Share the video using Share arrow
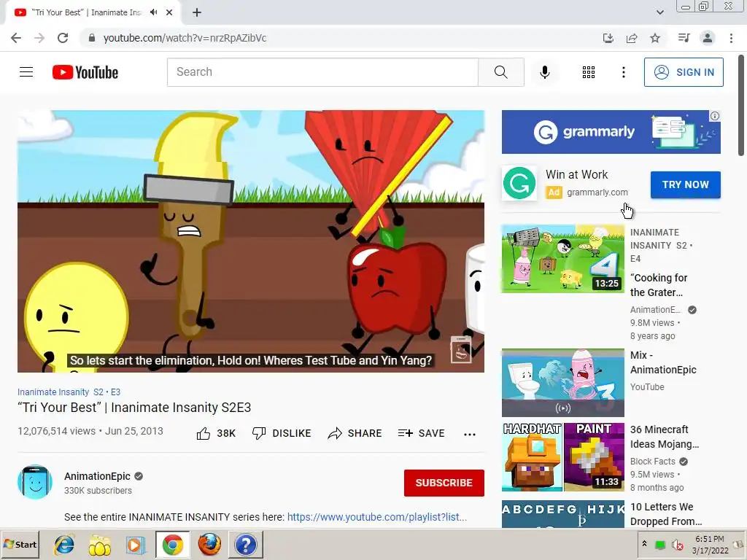747x560 pixels. point(335,433)
